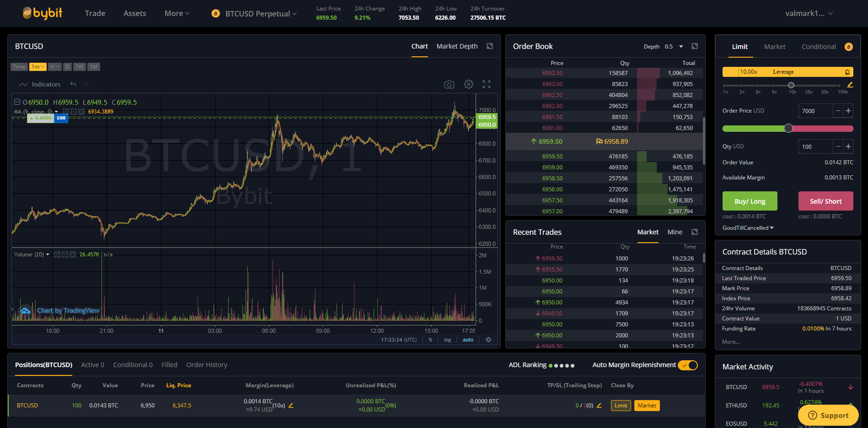Click the BTCUSD down arrow in Market Activity
Viewport: 868px width, 428px height.
pyautogui.click(x=851, y=387)
